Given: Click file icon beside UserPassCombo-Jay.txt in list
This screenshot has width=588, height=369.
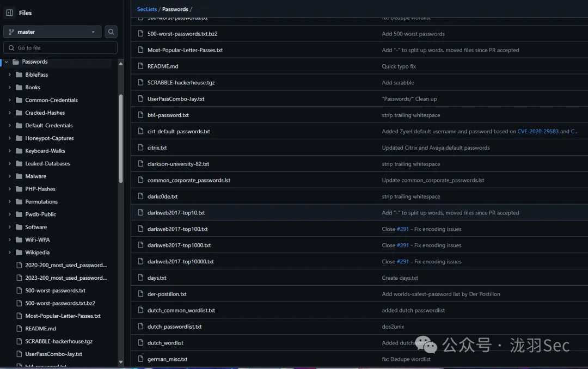Looking at the screenshot, I should coord(140,99).
